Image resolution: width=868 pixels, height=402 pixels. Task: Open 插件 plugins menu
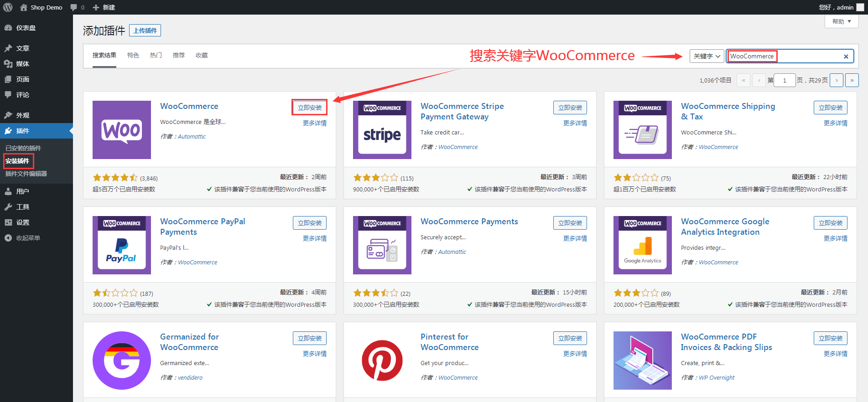36,131
